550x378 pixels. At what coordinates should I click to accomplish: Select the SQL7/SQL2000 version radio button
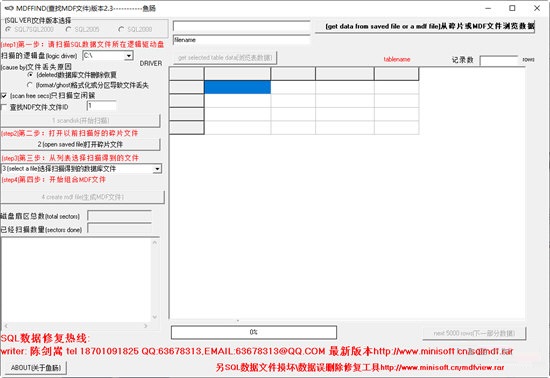pos(8,29)
